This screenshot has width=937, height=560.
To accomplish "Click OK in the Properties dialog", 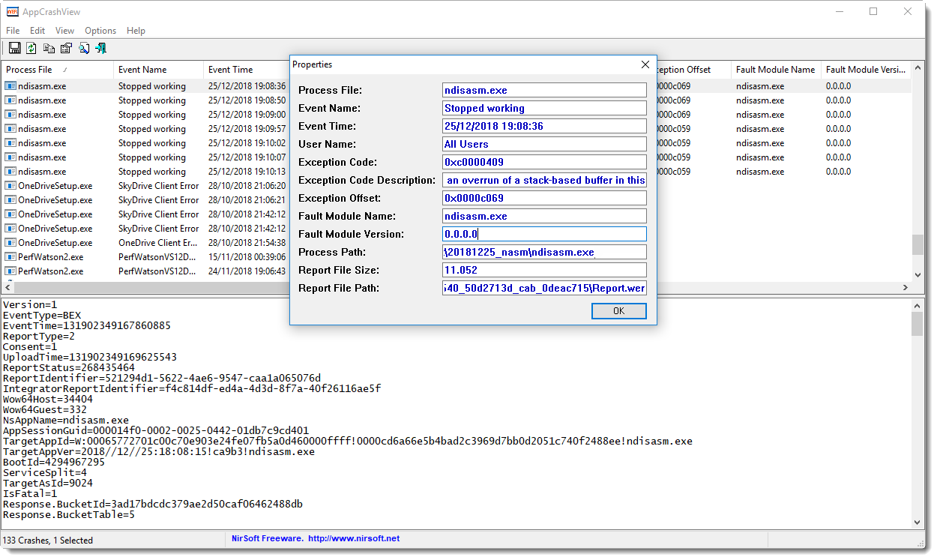I will pos(618,311).
